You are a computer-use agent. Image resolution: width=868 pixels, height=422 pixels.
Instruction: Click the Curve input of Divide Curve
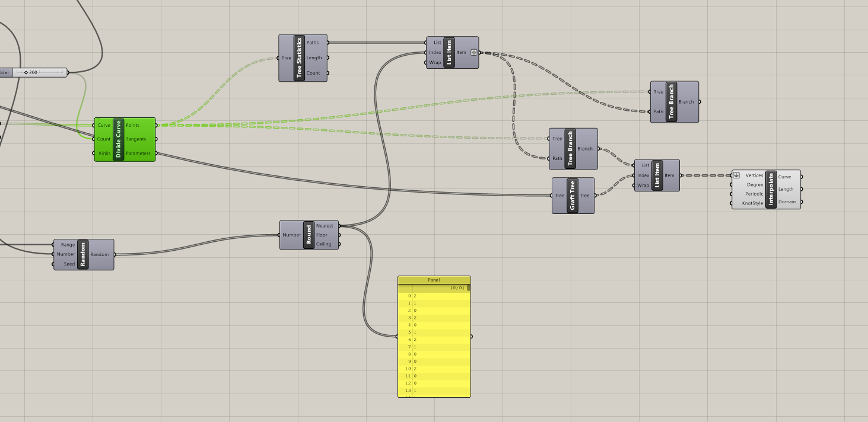pos(104,125)
